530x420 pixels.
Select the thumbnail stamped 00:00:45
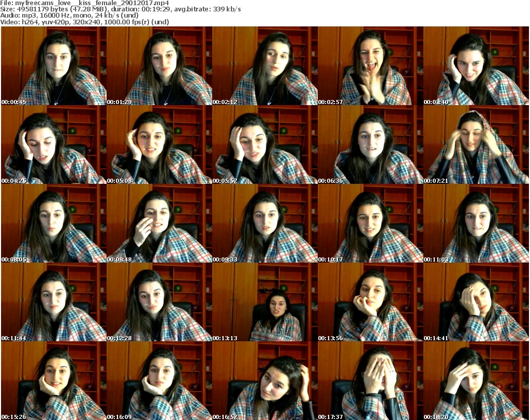click(54, 66)
